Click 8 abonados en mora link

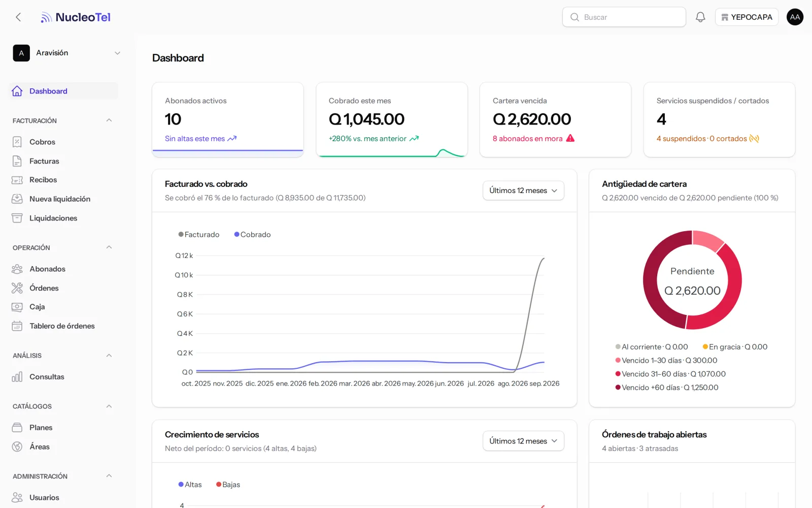point(533,139)
